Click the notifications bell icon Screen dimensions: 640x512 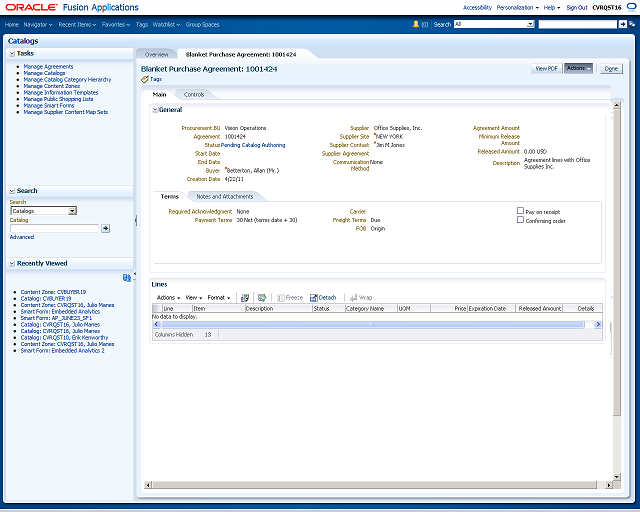(x=416, y=24)
